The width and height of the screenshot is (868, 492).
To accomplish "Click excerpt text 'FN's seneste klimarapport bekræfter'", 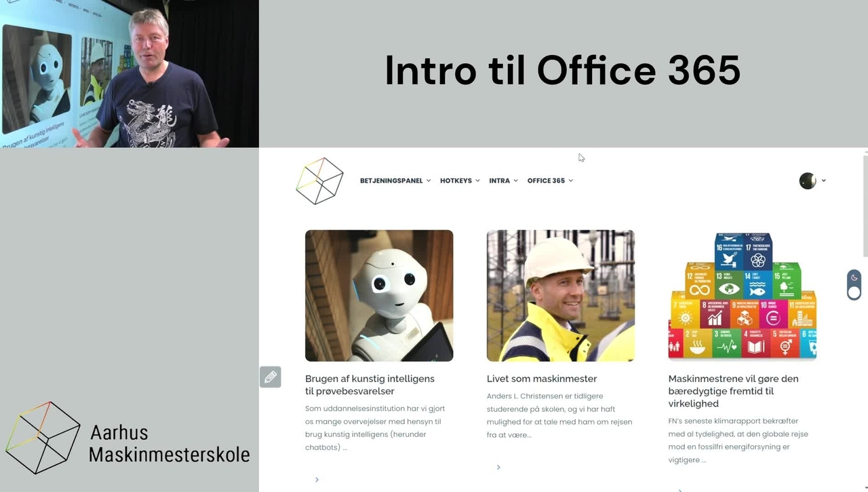I will tap(734, 421).
